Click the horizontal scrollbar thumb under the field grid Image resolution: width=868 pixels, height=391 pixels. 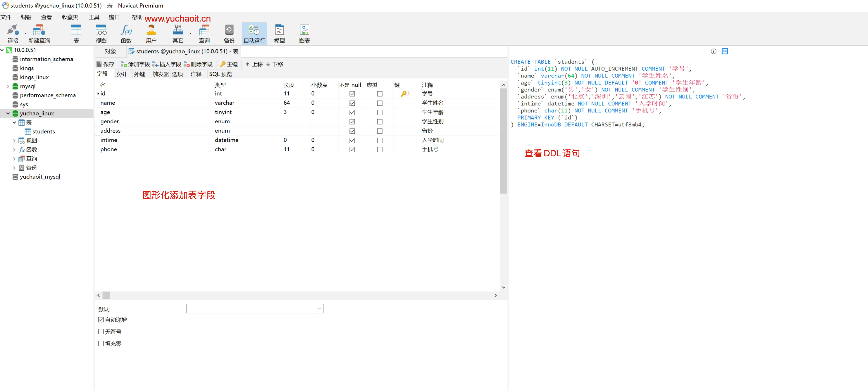(106, 295)
